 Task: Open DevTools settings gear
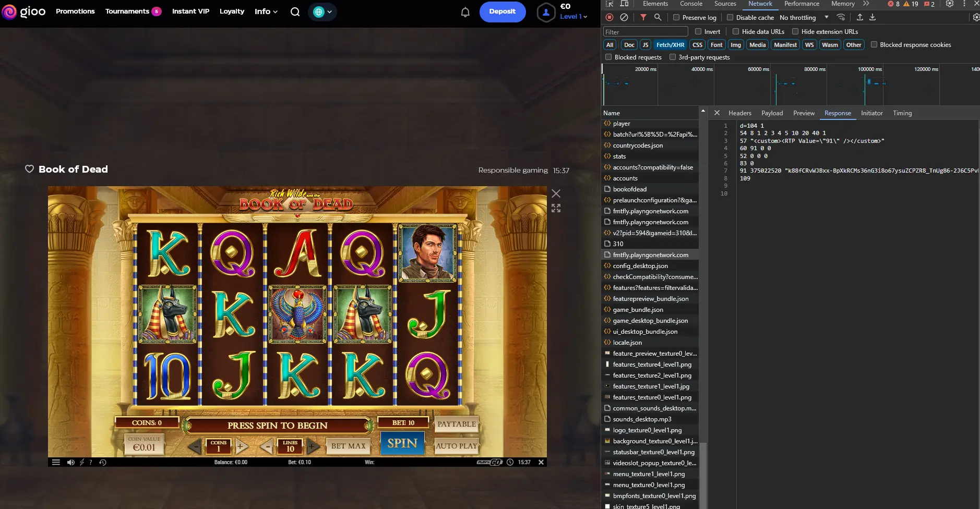tap(950, 4)
